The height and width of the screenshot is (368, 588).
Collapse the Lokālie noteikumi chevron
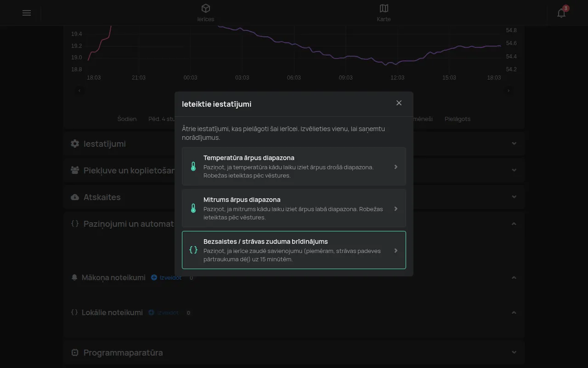point(514,312)
